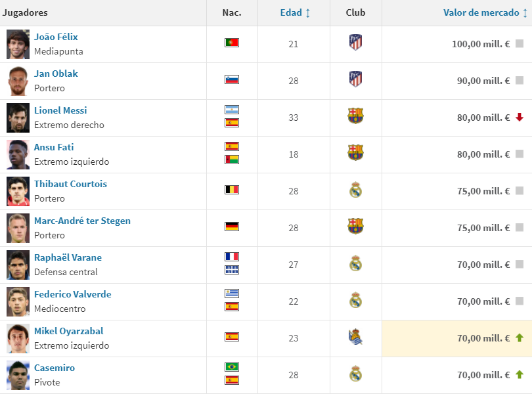Viewport: 532px width, 394px height.
Task: Sort table by Edad column
Action: click(x=295, y=12)
